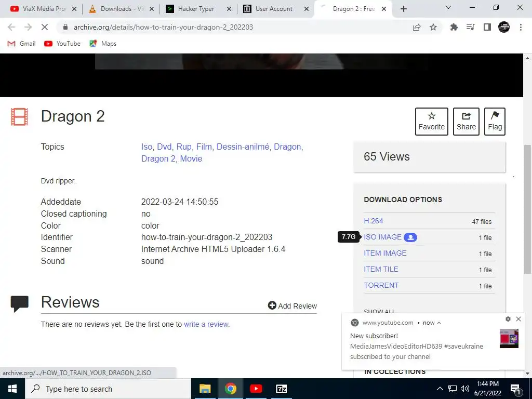The height and width of the screenshot is (399, 532).
Task: Click the browser back arrow
Action: click(x=11, y=27)
